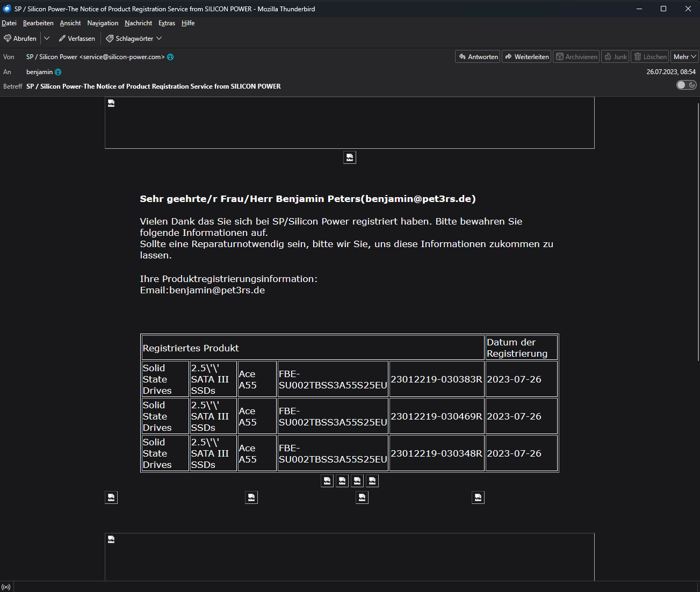700x592 pixels.
Task: Toggle the dark mode message switch
Action: pos(686,85)
